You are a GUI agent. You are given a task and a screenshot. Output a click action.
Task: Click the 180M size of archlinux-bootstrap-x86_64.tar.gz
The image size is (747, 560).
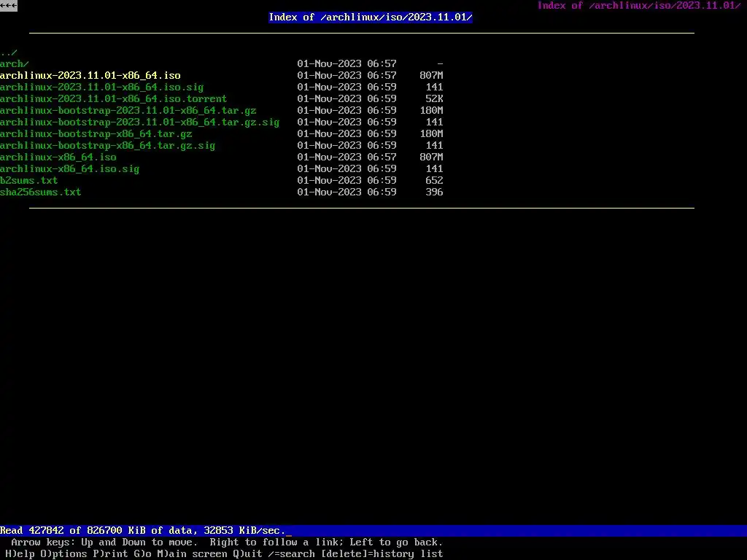432,134
